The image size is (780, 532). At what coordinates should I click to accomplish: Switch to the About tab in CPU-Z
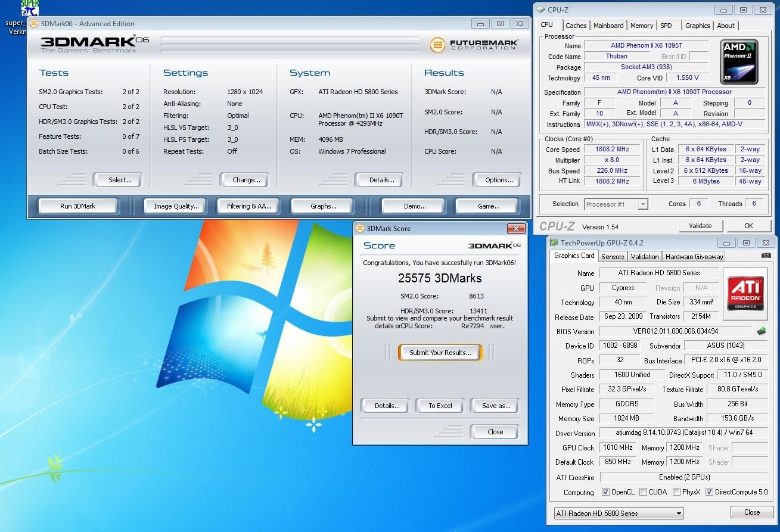pos(726,26)
